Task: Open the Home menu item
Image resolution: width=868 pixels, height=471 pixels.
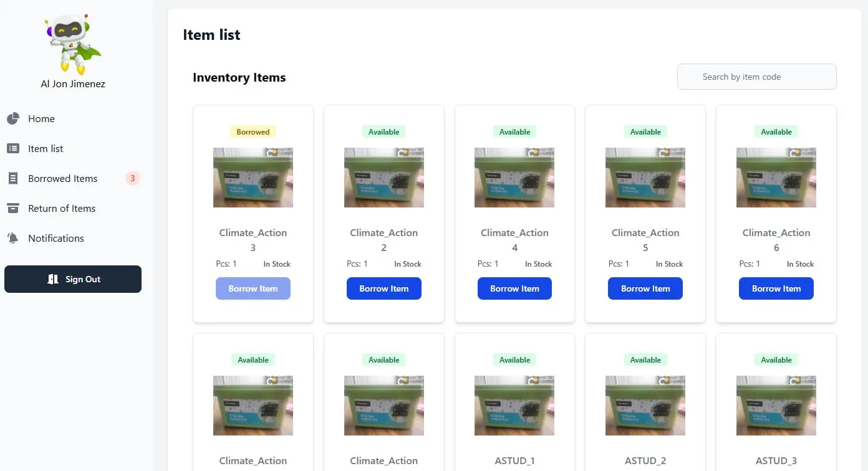Action: (41, 118)
